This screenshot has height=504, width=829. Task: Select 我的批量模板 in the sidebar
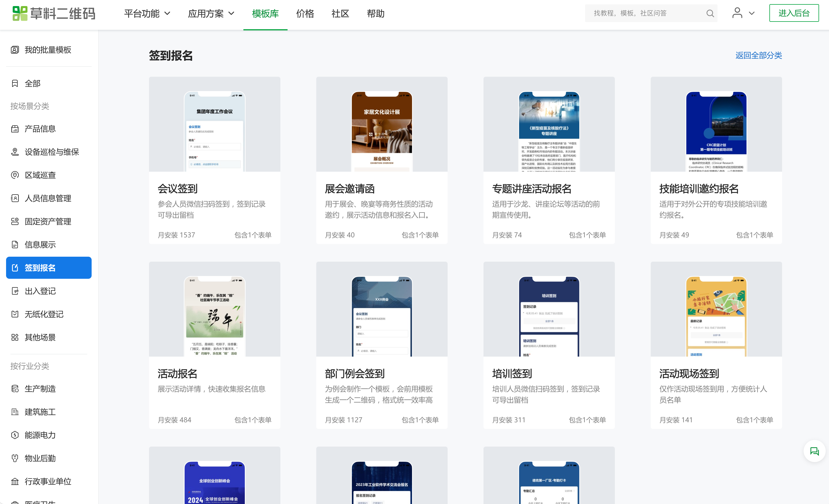47,50
